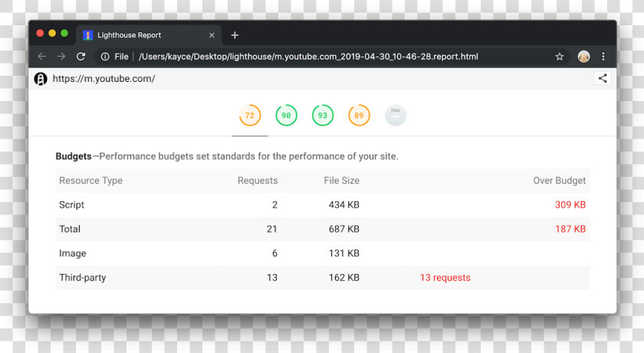
Task: Click the 2 requests value in Script row
Action: click(274, 204)
